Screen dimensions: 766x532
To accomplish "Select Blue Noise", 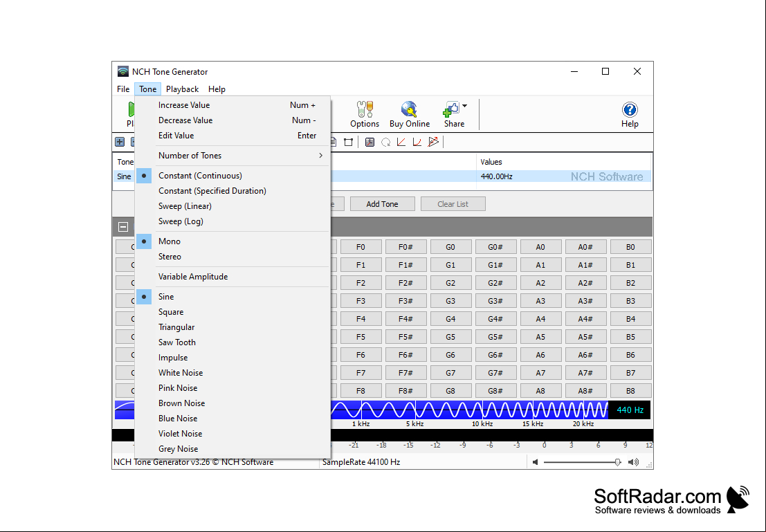I will pyautogui.click(x=232, y=418).
